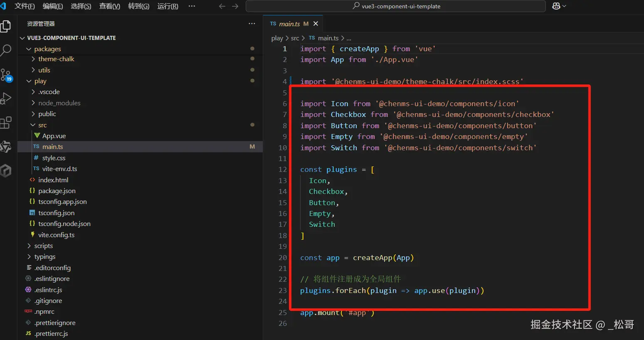Open vite.config.ts in the explorer
The height and width of the screenshot is (340, 644).
56,235
